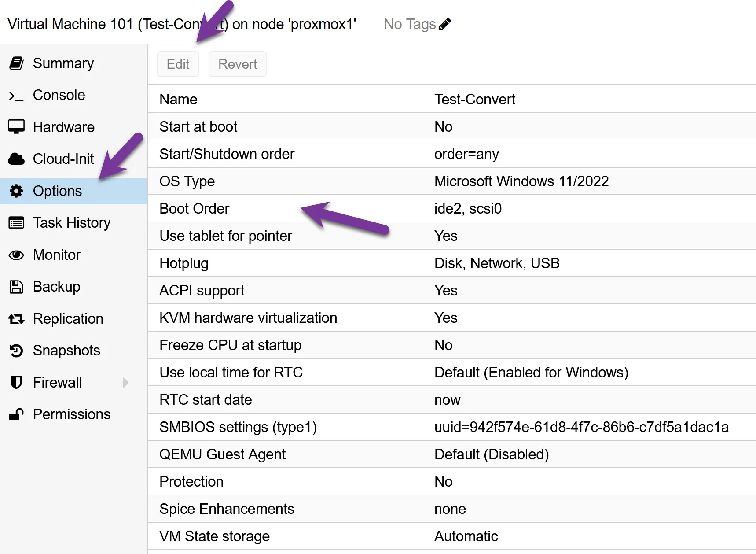Click the Monitor eye icon
Screen dimensions: 756x554
coord(16,255)
